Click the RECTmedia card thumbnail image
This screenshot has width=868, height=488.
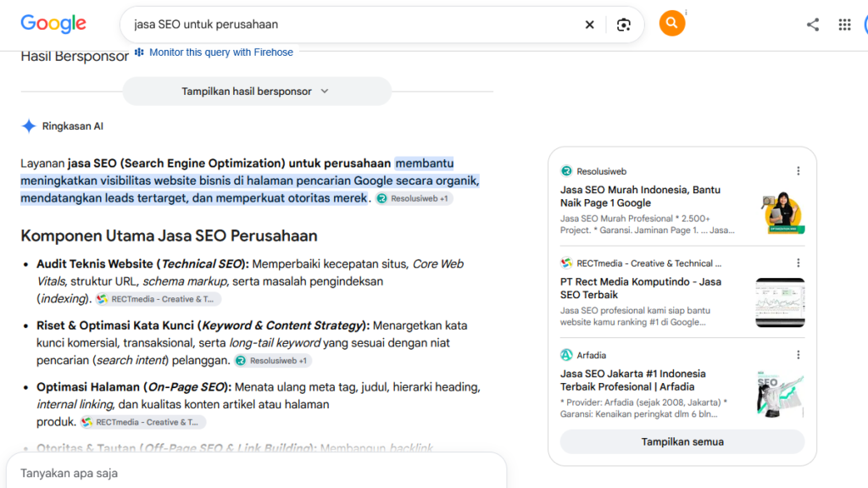coord(780,302)
